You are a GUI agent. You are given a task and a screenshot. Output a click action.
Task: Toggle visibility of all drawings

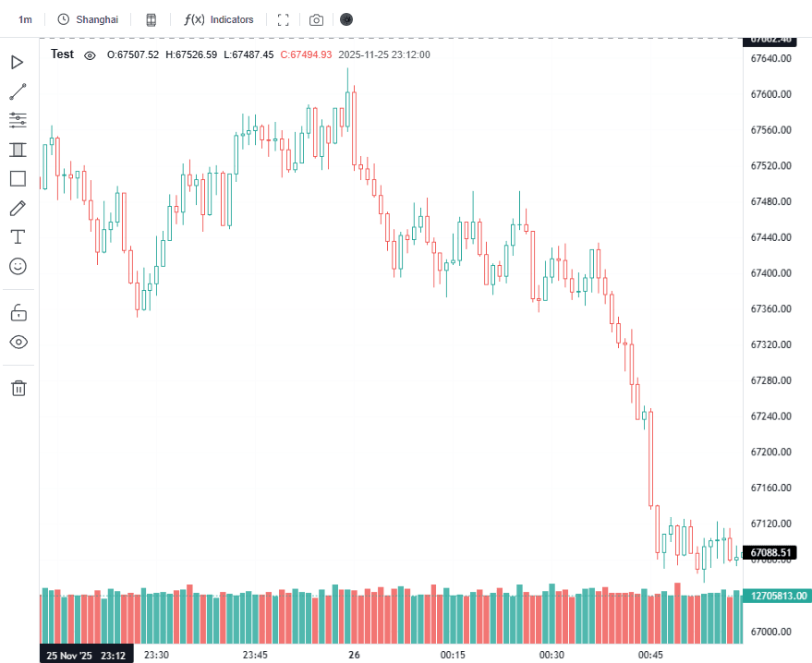pyautogui.click(x=18, y=342)
